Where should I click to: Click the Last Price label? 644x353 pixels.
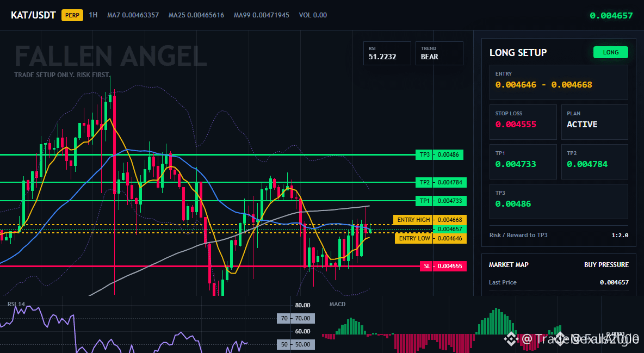point(503,282)
